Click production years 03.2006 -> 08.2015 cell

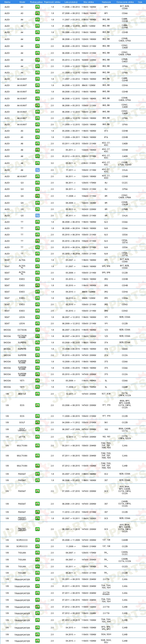pyautogui.click(x=71, y=405)
